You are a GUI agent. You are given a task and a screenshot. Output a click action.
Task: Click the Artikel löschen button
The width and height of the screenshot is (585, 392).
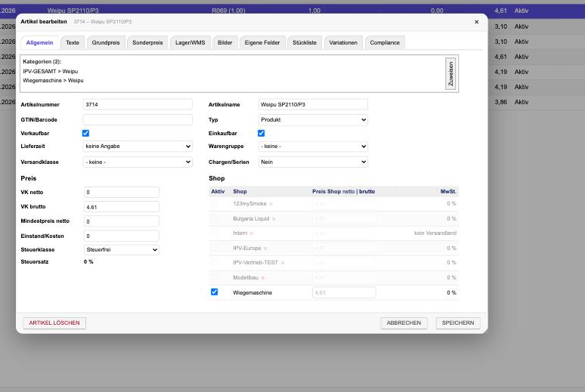coord(54,323)
